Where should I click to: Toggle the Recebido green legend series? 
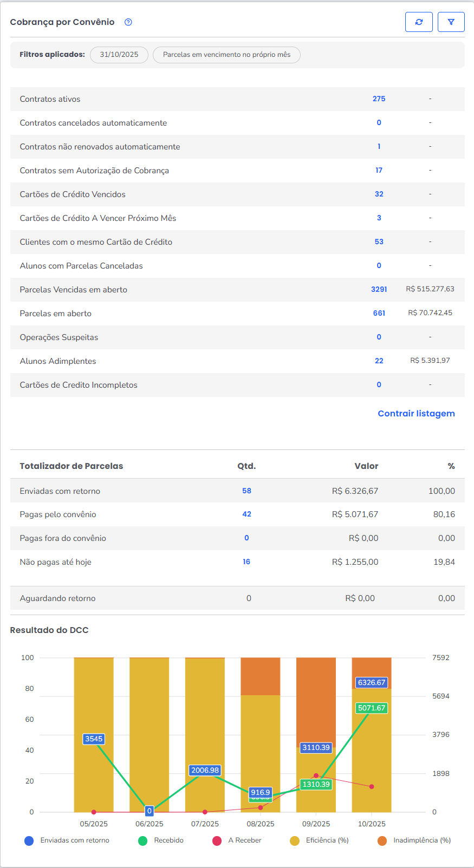click(x=161, y=840)
